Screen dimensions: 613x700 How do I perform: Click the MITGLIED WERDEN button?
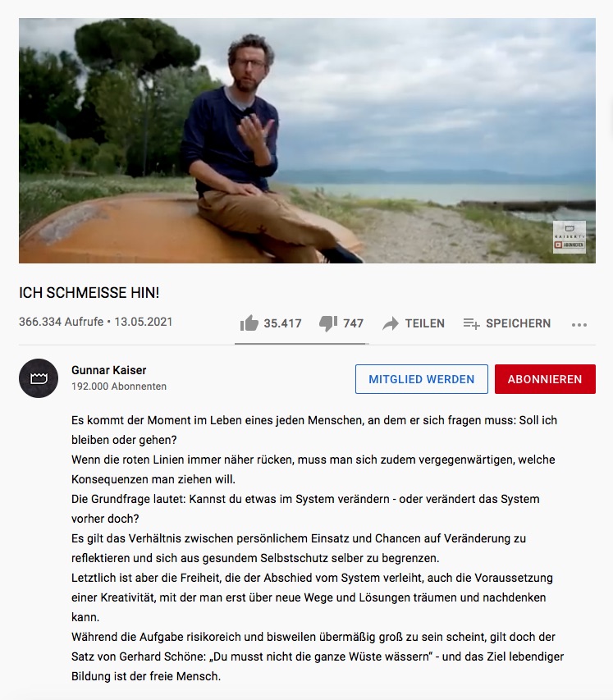[x=422, y=379]
